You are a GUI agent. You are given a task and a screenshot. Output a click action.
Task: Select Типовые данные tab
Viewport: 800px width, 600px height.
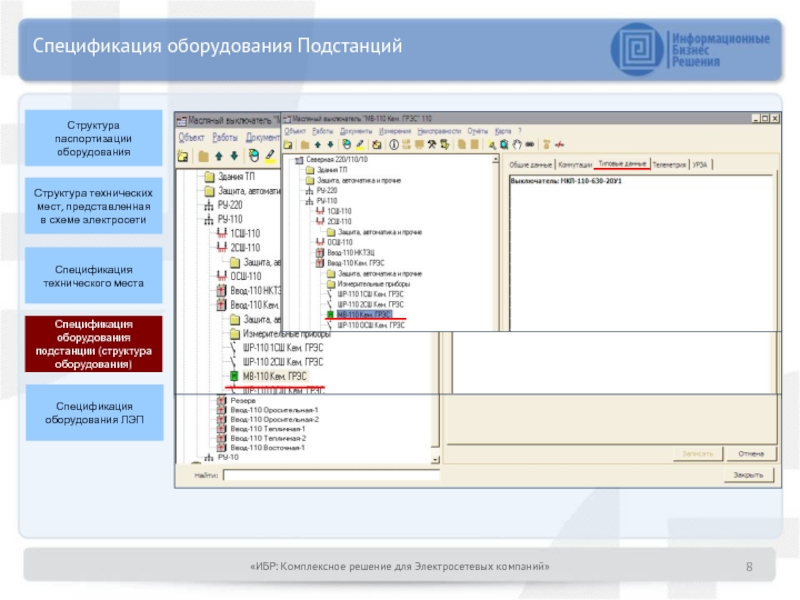[x=622, y=164]
